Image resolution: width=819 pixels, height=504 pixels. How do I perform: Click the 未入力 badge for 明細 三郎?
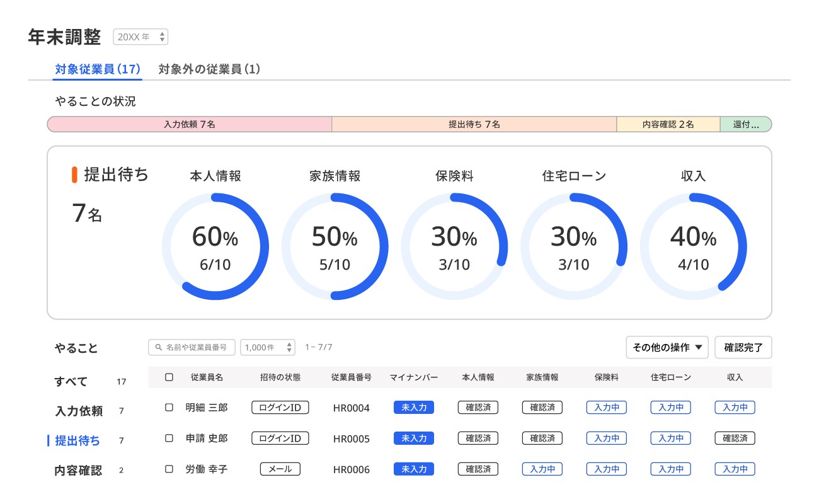tap(413, 408)
